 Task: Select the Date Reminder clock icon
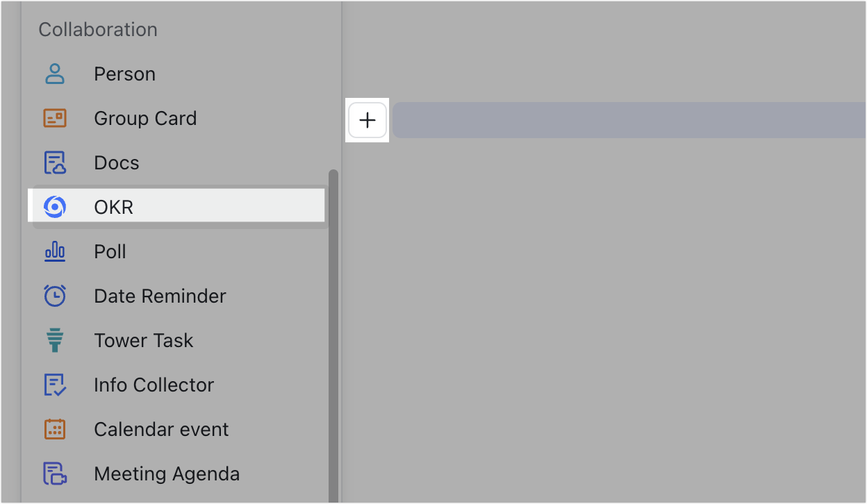[x=54, y=296]
